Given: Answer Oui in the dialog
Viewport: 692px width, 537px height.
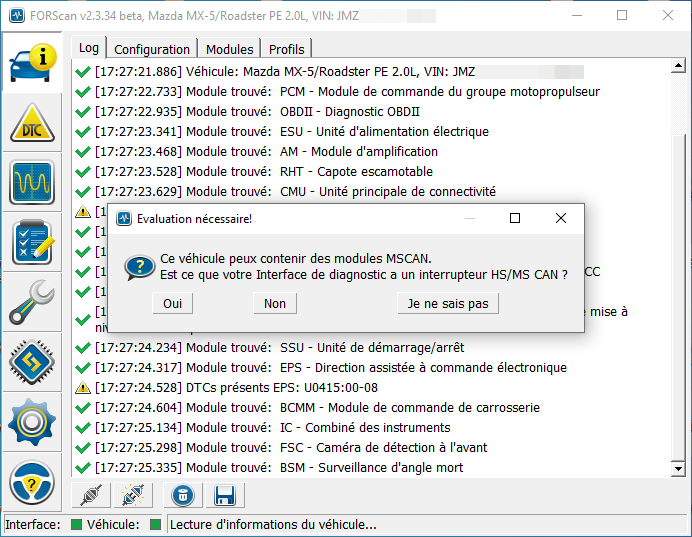Looking at the screenshot, I should tap(173, 304).
